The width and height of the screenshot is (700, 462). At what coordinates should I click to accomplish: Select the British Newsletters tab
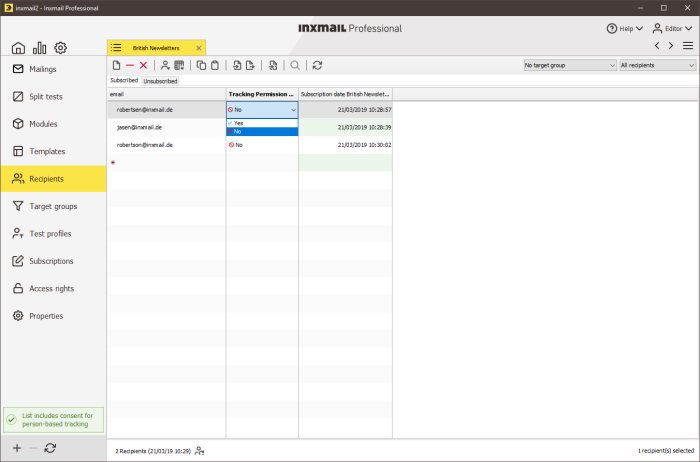point(156,48)
